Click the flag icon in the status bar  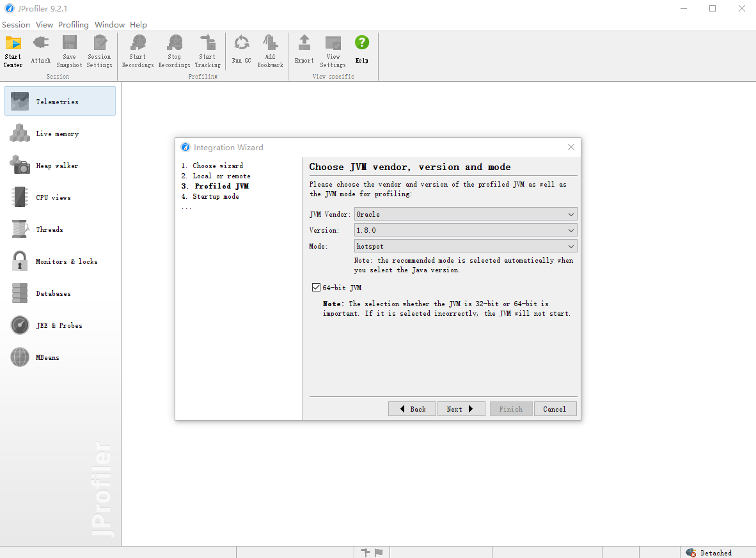(x=379, y=553)
